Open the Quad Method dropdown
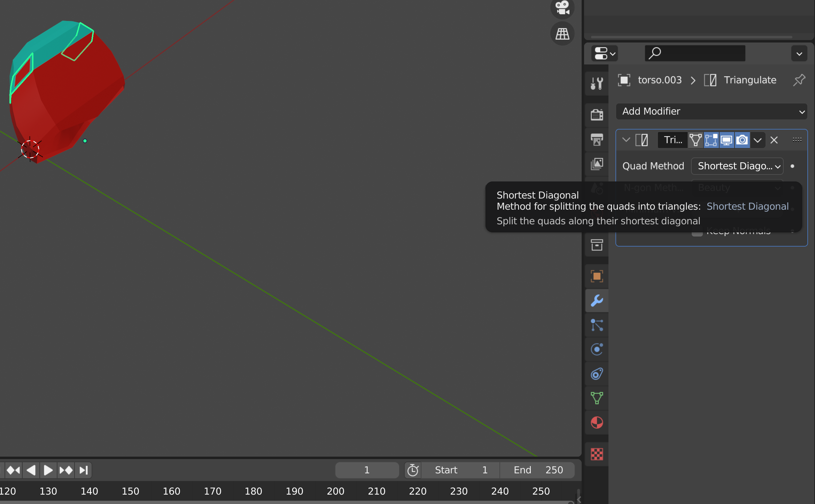Viewport: 815px width, 504px height. click(x=737, y=166)
